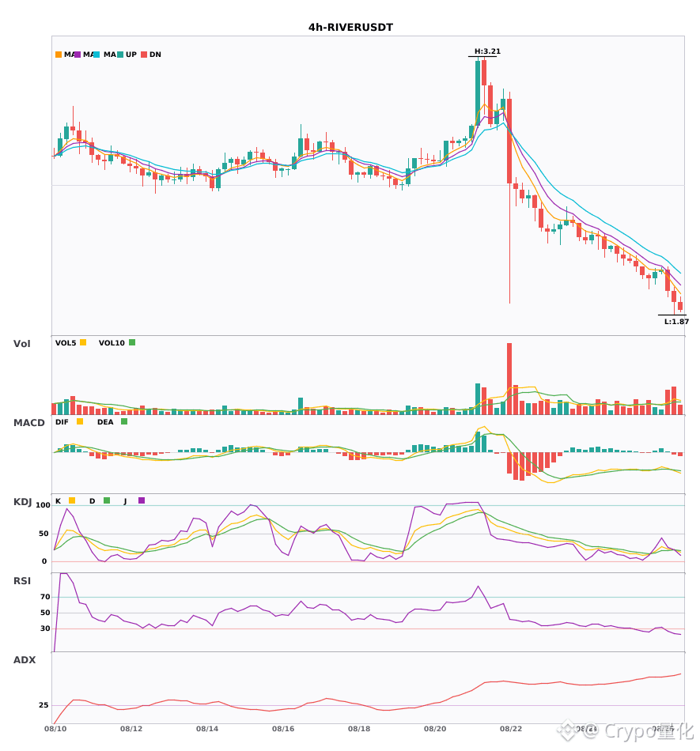Click the DN legend text

(155, 55)
